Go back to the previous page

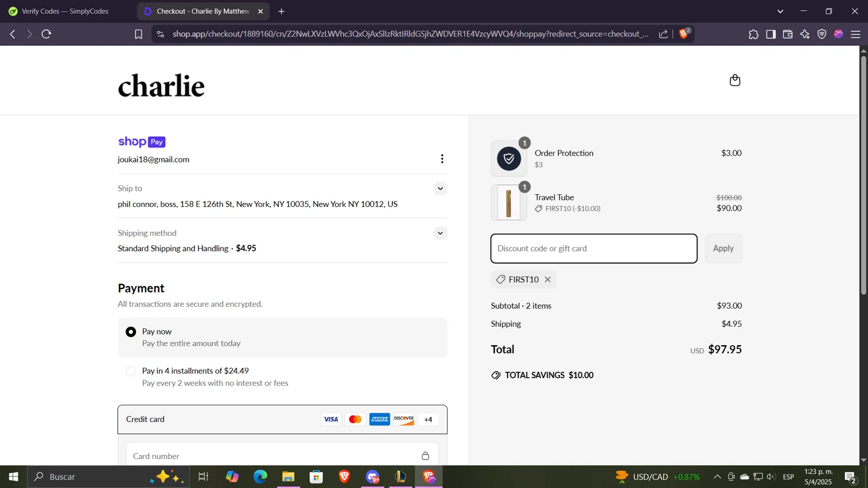click(x=13, y=34)
